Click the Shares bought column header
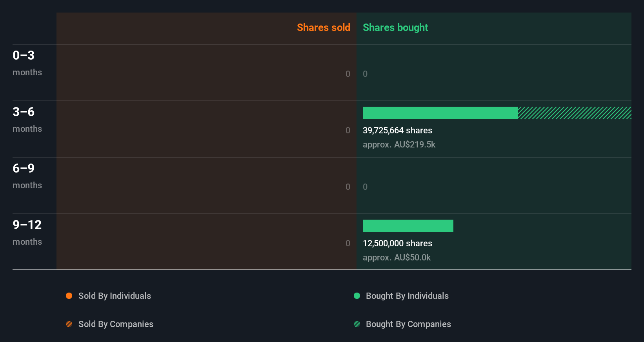The height and width of the screenshot is (342, 644). click(x=395, y=27)
